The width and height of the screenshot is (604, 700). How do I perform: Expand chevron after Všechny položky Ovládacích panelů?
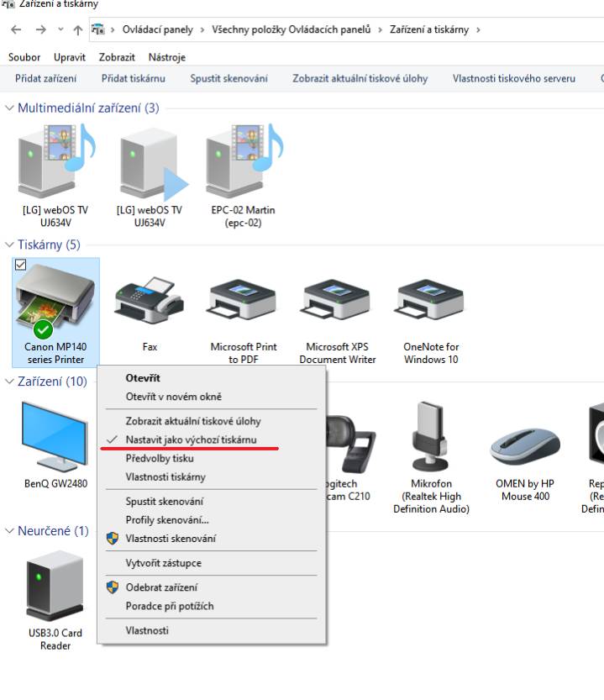(x=380, y=30)
